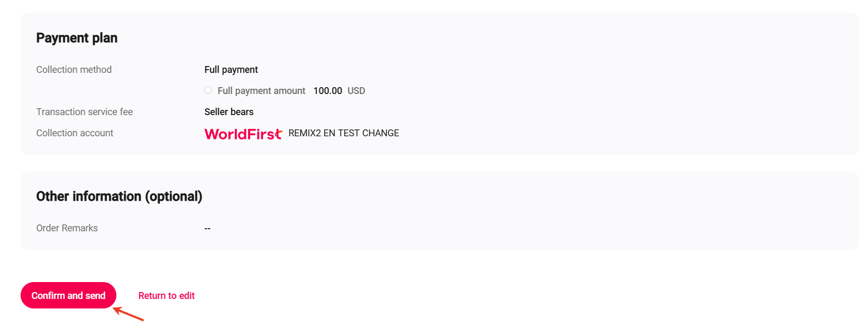Click the USD currency label
Viewport: 868px width, 328px height.
[x=357, y=90]
